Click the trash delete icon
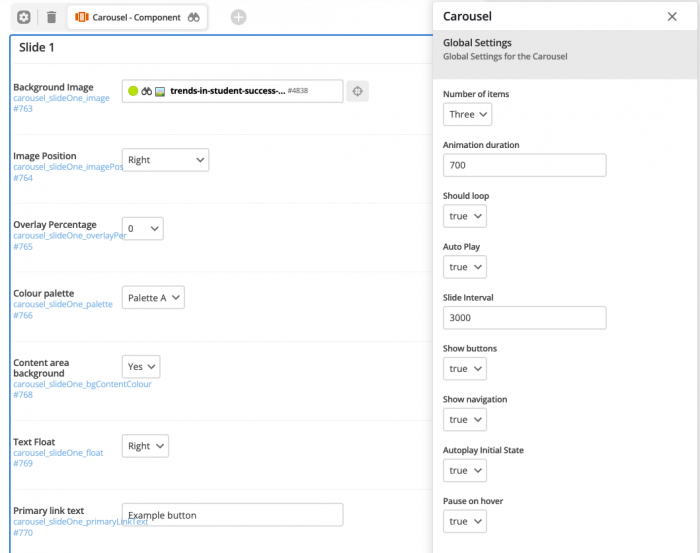Viewport: 700px width, 553px height. tap(51, 17)
